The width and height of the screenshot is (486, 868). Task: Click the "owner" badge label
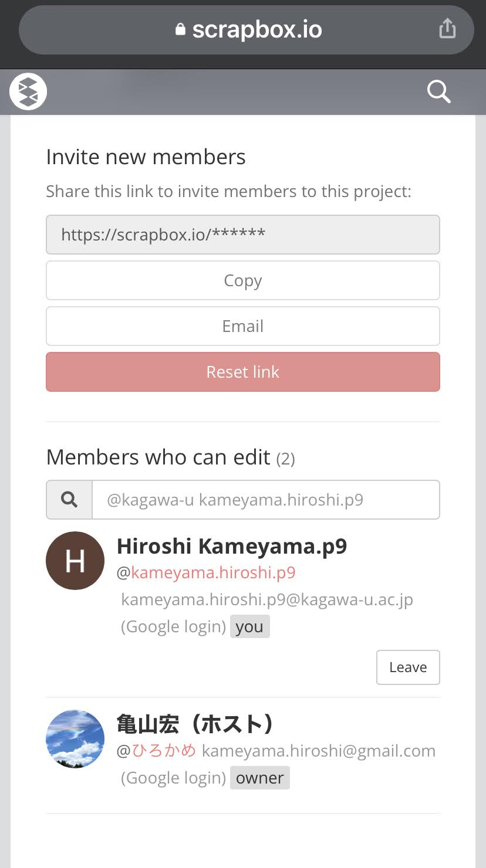click(259, 778)
